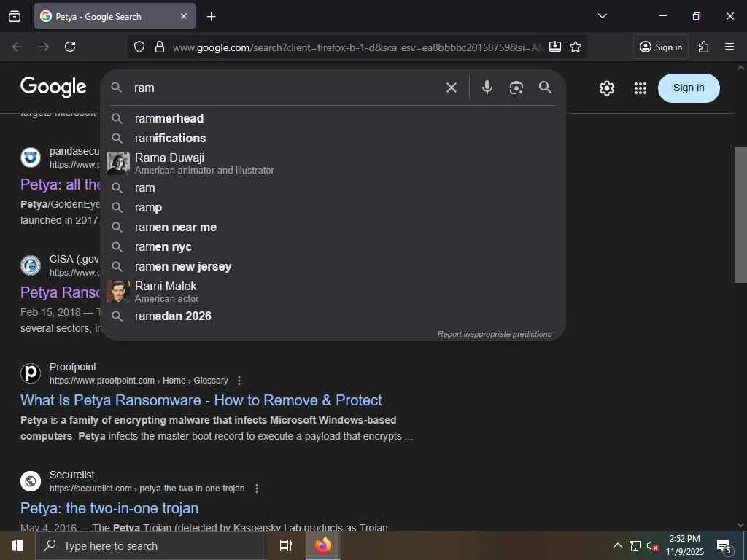
Task: Open the list all tabs chevron
Action: click(x=602, y=16)
